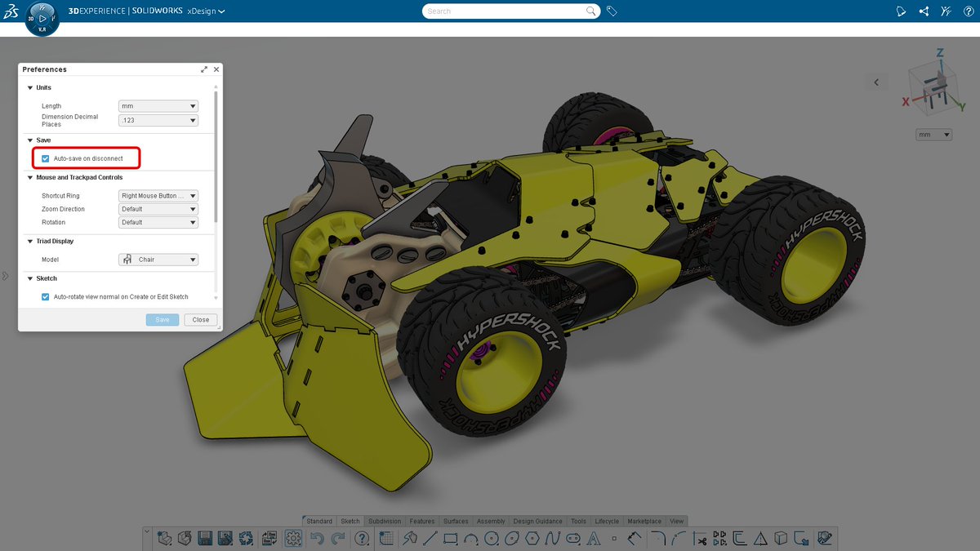Viewport: 980px width, 551px height.
Task: Click the Preferences gear icon
Action: pyautogui.click(x=294, y=538)
